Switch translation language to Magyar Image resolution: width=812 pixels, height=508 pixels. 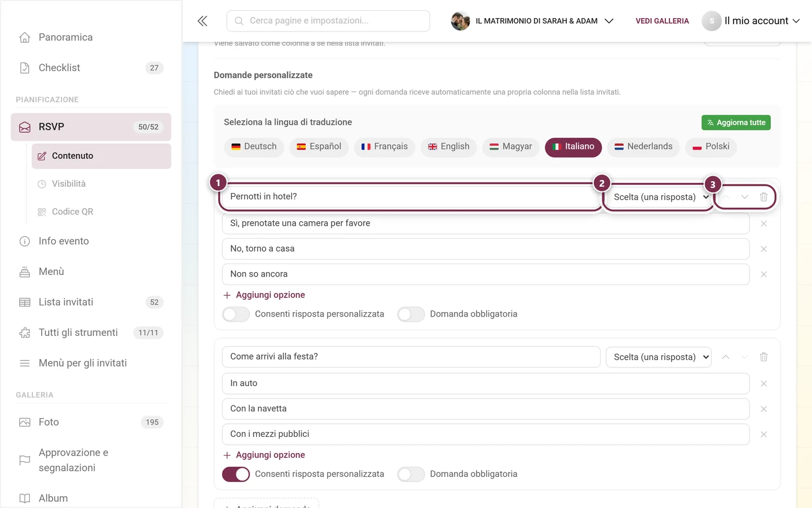(511, 147)
